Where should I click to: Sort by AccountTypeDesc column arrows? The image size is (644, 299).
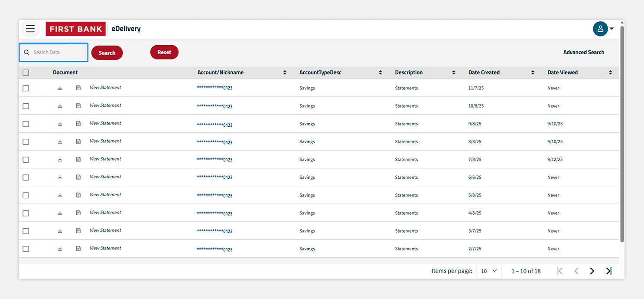[380, 72]
